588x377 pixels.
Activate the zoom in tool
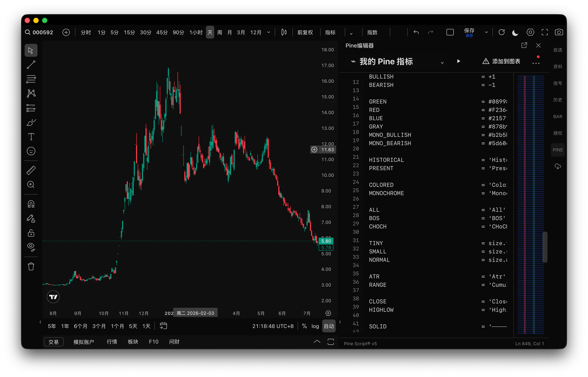pos(31,185)
